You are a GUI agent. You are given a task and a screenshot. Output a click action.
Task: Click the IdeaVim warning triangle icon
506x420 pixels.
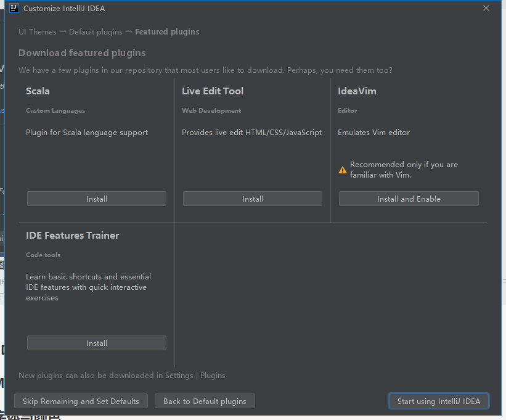click(x=343, y=170)
